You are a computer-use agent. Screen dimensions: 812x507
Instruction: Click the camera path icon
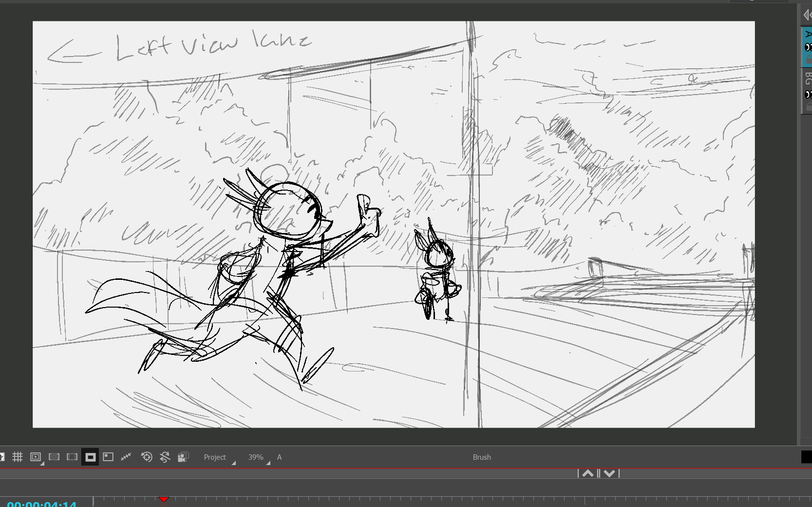[x=126, y=457]
